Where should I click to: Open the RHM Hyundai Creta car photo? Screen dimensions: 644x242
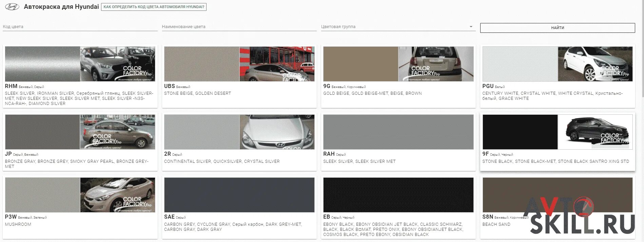point(118,64)
